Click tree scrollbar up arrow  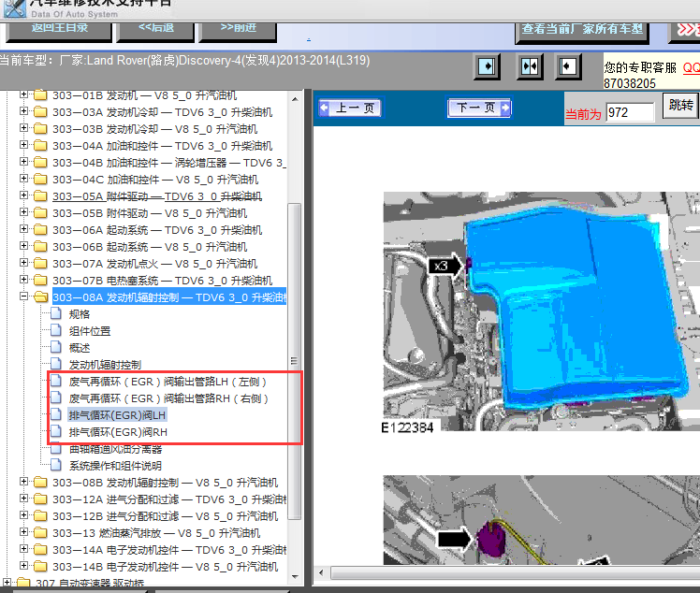pos(295,99)
